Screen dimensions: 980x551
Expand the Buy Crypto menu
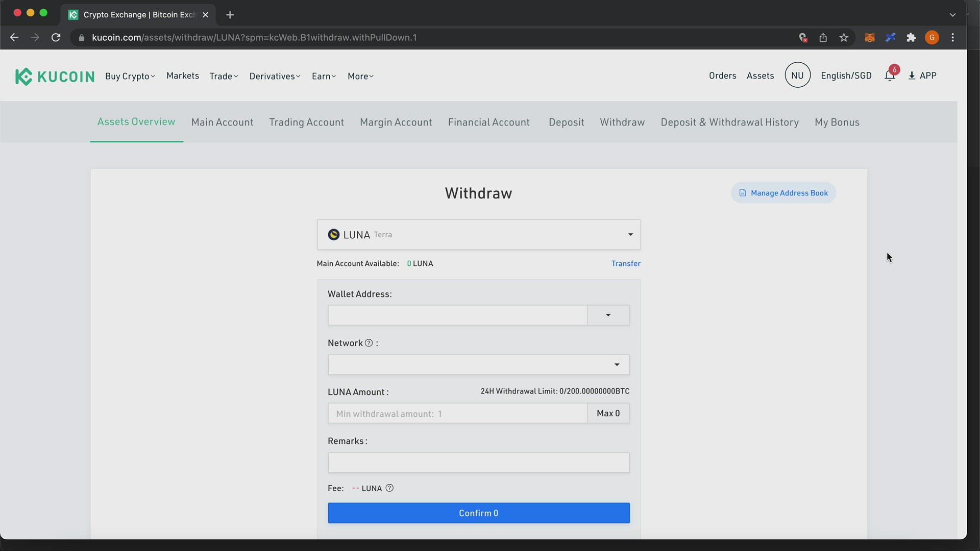point(130,76)
